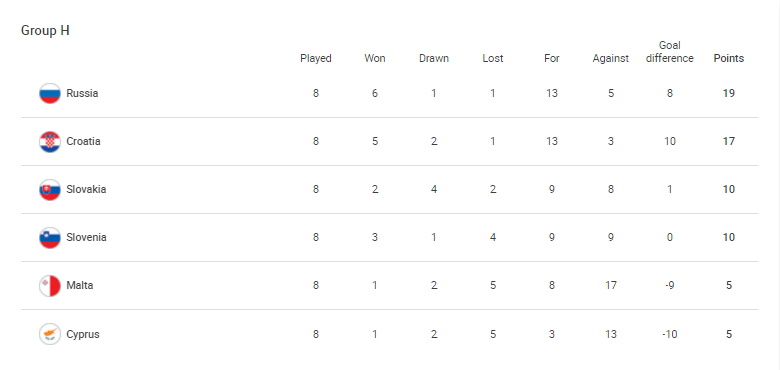Image resolution: width=780 pixels, height=370 pixels.
Task: Open the Malta team name
Action: click(80, 285)
